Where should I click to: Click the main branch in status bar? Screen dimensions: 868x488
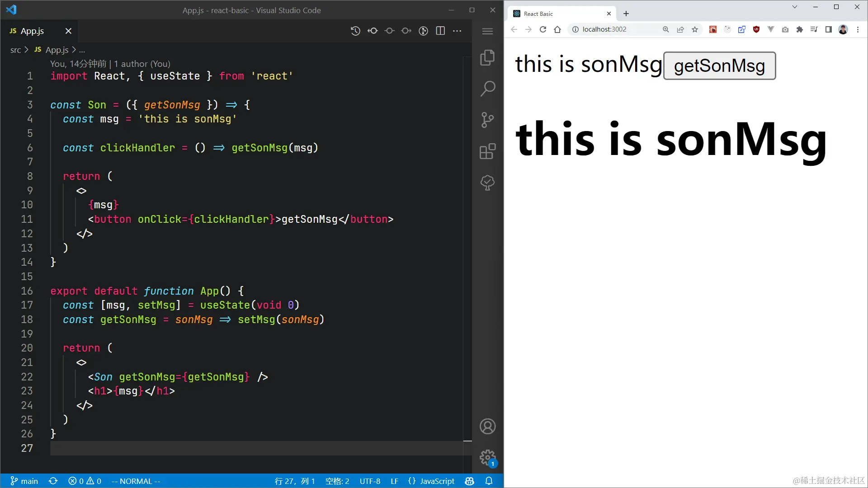(x=24, y=481)
